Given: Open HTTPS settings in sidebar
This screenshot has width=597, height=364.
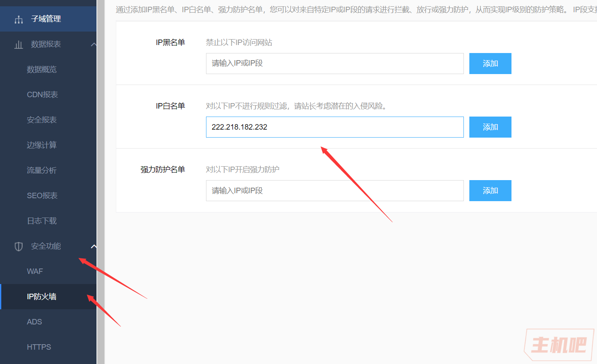Looking at the screenshot, I should click(39, 347).
